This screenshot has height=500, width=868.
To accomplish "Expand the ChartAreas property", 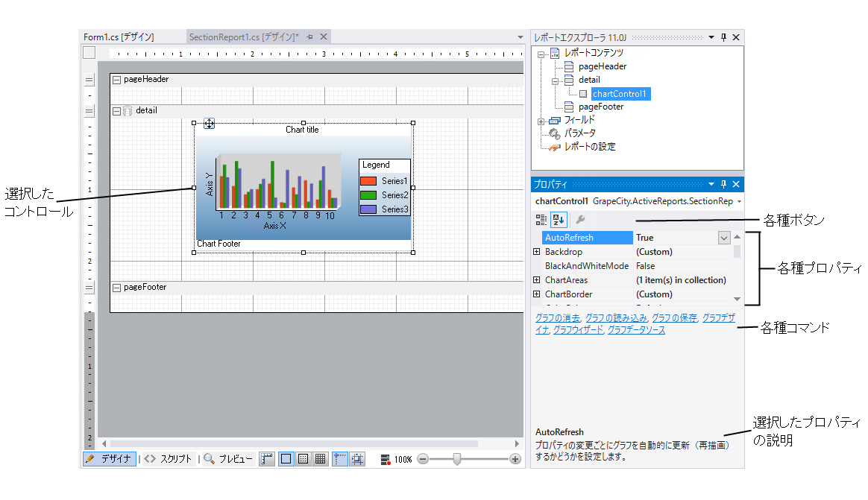I will pos(537,280).
